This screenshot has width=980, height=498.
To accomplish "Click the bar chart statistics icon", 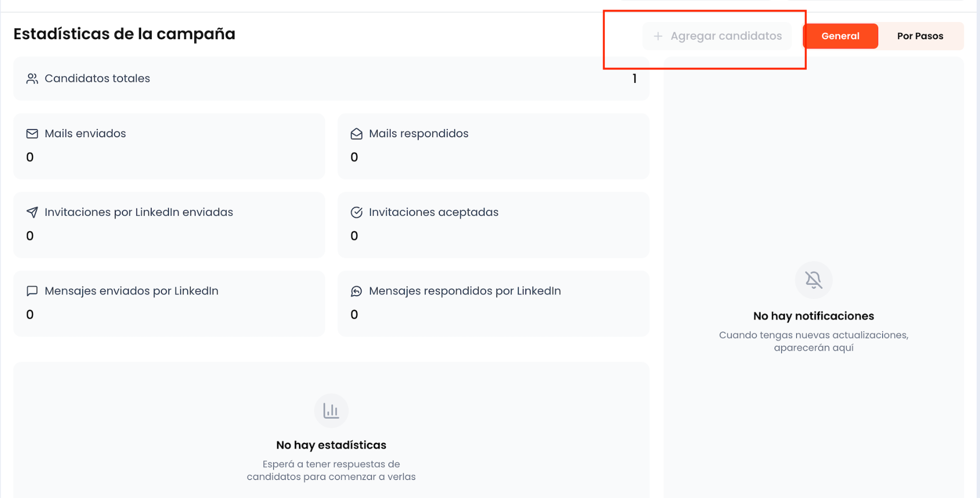I will (x=331, y=410).
